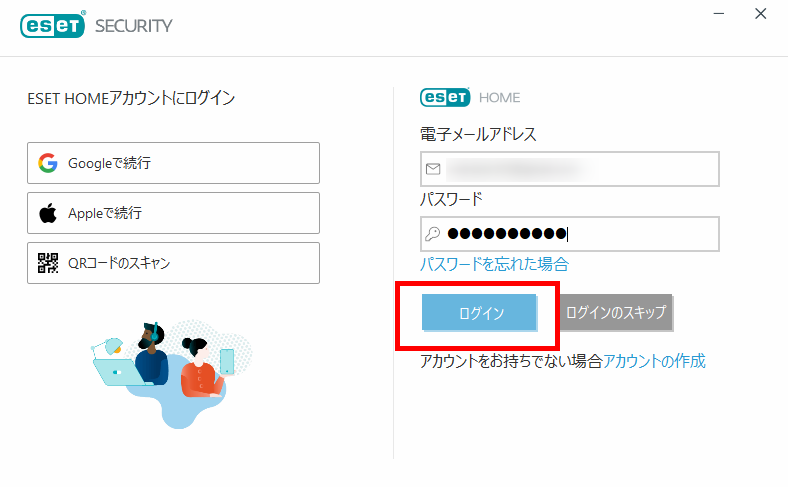Open アカウントの作成 link

(x=654, y=361)
